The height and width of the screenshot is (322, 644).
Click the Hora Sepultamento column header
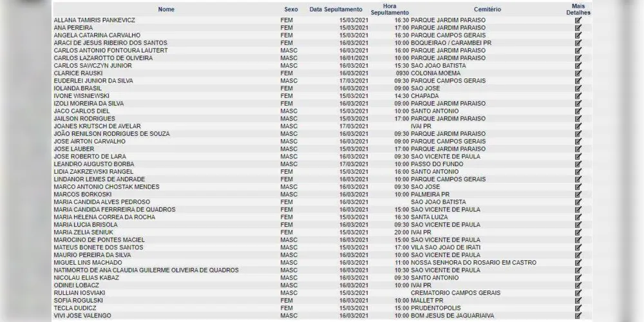pyautogui.click(x=390, y=10)
